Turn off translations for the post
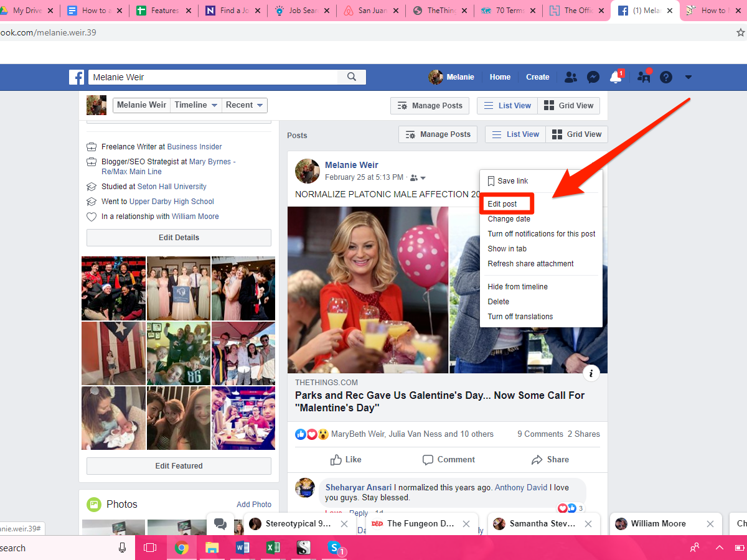 click(520, 317)
